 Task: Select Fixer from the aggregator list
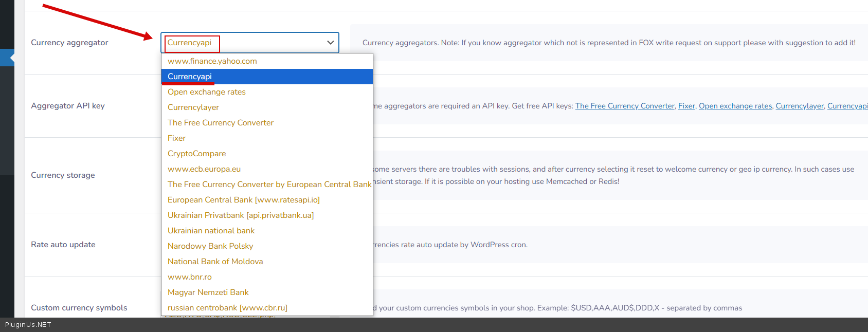[x=177, y=138]
